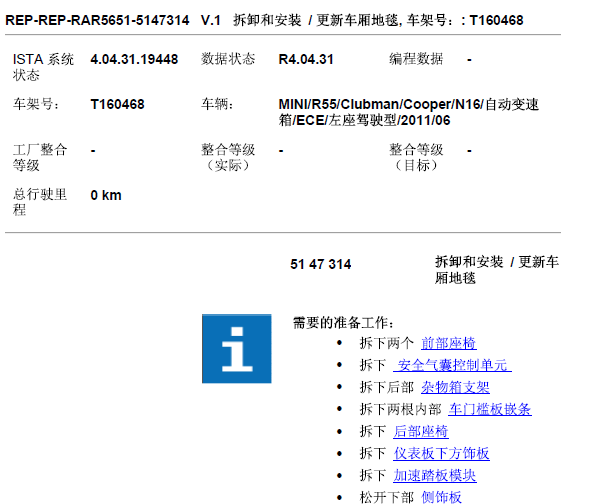This screenshot has height=504, width=598.
Task: Select the 工厂整合等级 label
Action: (40, 157)
